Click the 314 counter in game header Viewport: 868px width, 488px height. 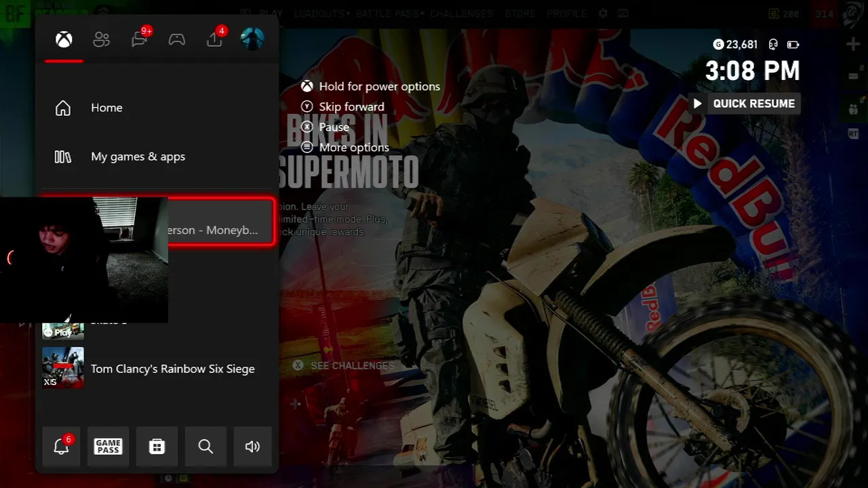825,14
